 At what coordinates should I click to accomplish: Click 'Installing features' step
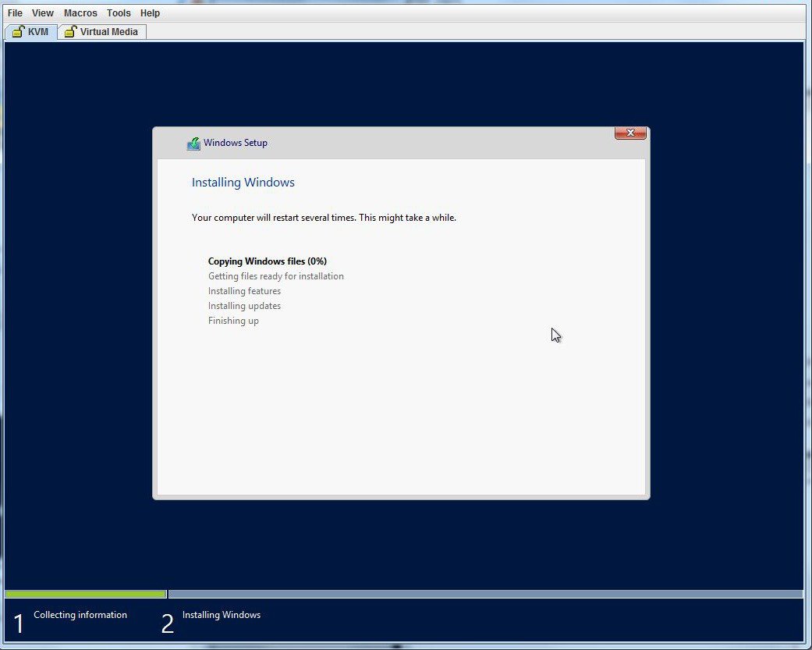point(244,291)
